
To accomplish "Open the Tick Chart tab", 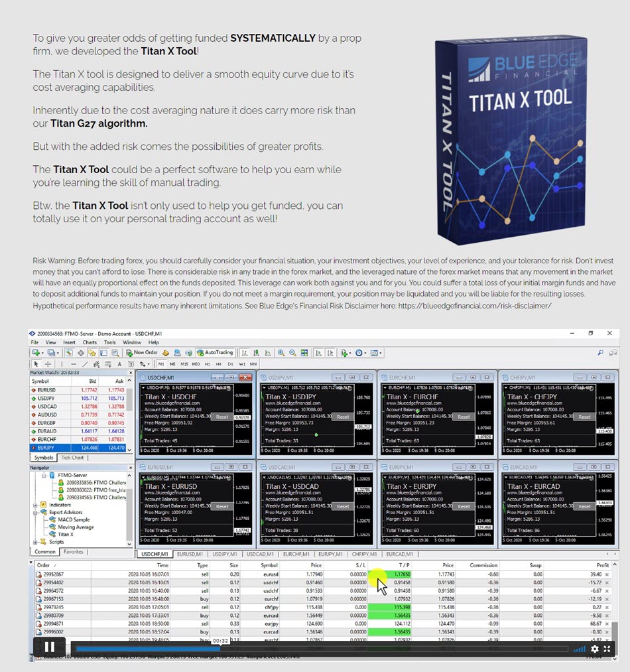I will [72, 458].
